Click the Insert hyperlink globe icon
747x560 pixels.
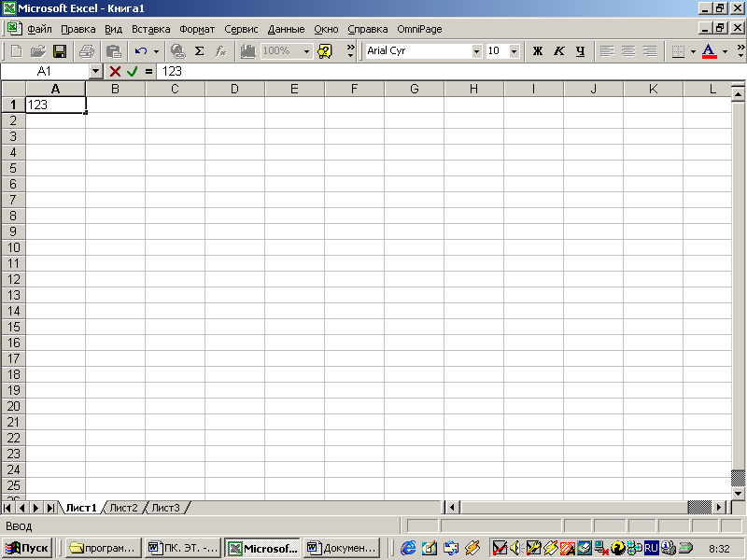click(177, 51)
